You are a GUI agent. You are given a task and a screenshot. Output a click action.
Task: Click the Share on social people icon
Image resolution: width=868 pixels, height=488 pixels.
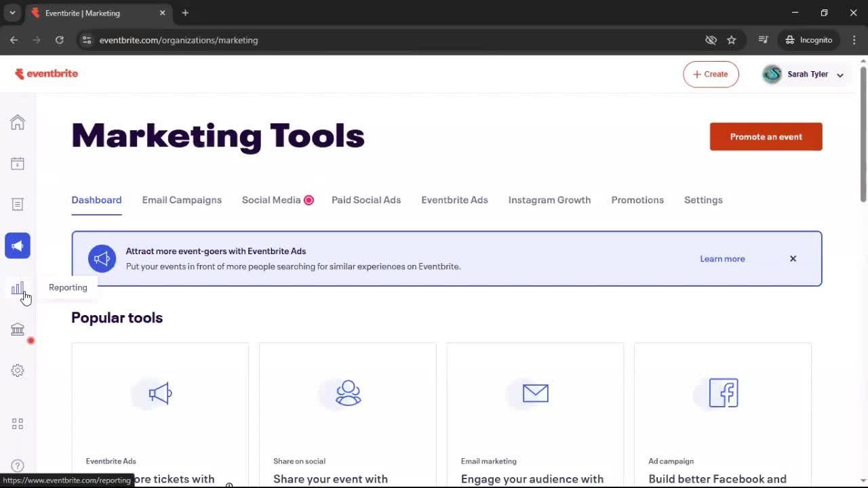pos(348,393)
